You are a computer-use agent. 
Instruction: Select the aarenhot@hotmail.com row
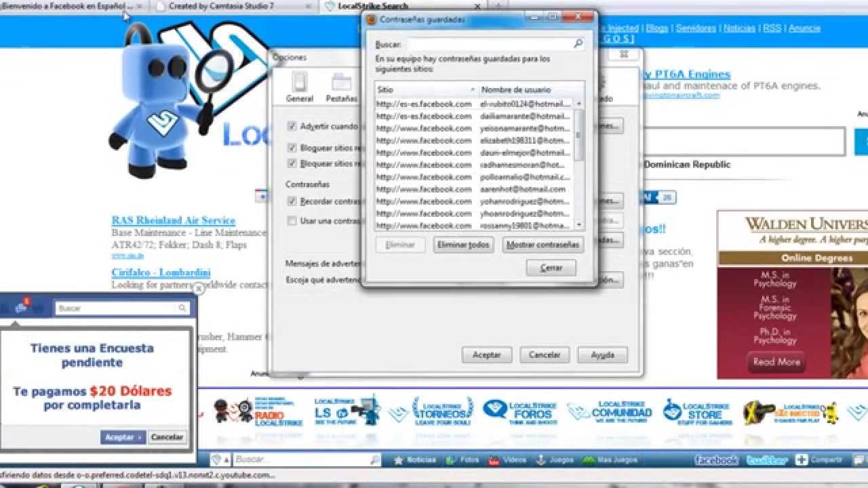click(x=474, y=189)
